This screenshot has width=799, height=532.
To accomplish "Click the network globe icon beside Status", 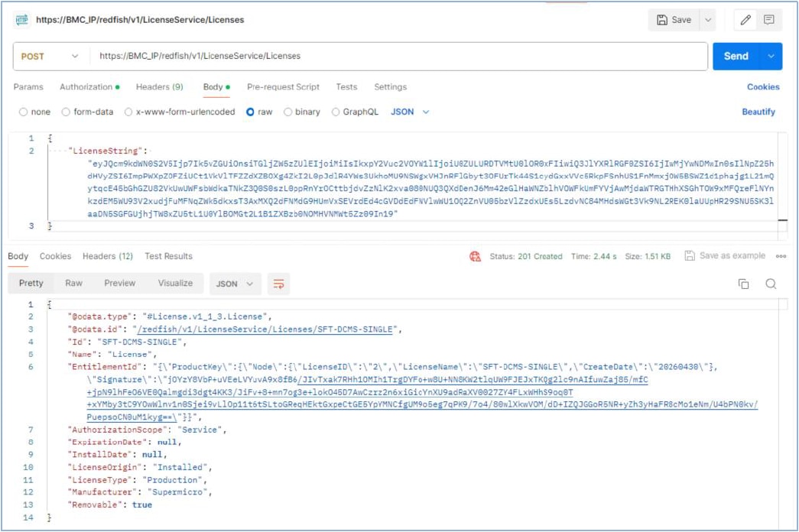I will coord(475,256).
